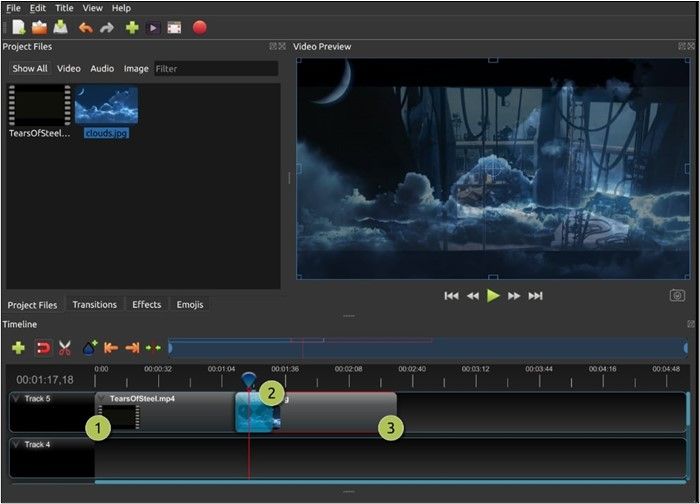The height and width of the screenshot is (504, 700).
Task: Toggle the Show All files filter
Action: [29, 69]
